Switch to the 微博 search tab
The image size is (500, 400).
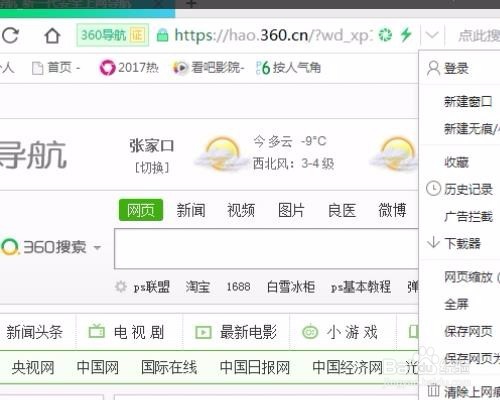click(x=392, y=210)
